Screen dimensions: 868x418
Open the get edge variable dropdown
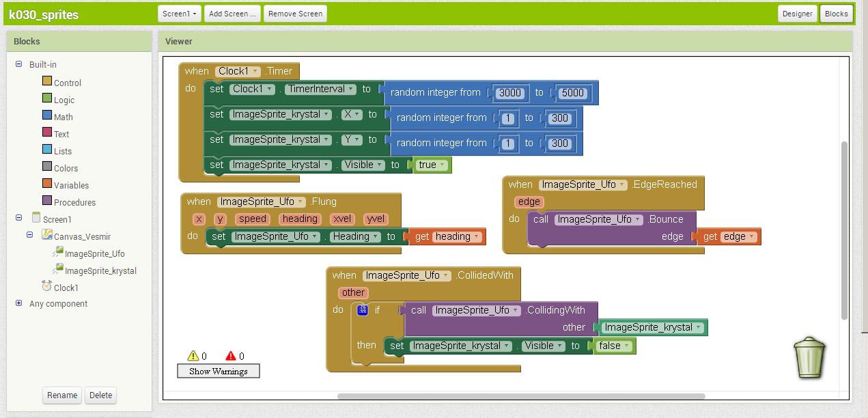tap(739, 236)
